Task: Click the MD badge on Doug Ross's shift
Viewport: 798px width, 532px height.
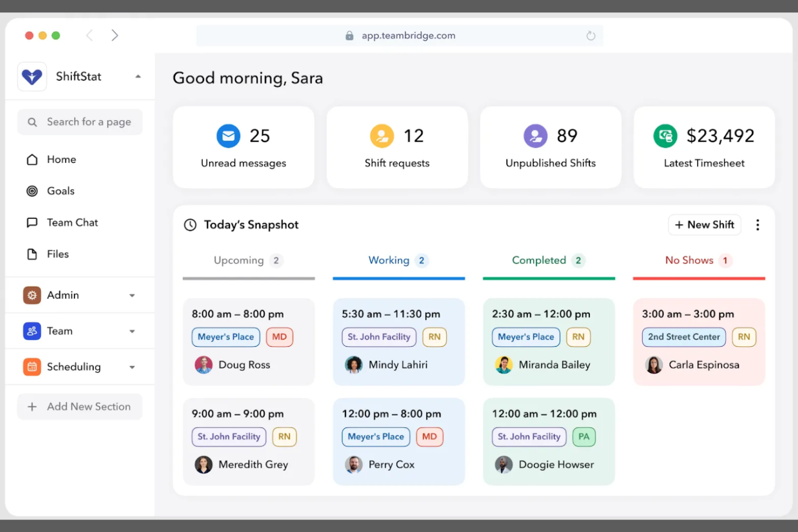Action: pyautogui.click(x=279, y=337)
